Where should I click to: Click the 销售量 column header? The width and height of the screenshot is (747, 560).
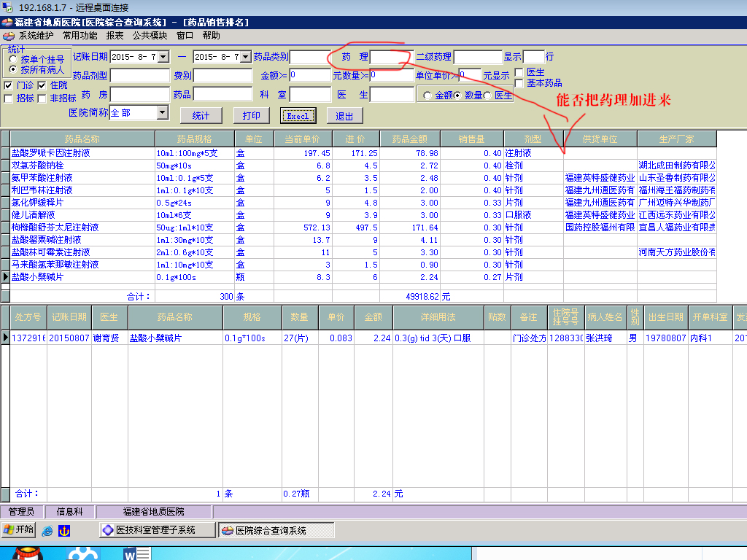472,139
